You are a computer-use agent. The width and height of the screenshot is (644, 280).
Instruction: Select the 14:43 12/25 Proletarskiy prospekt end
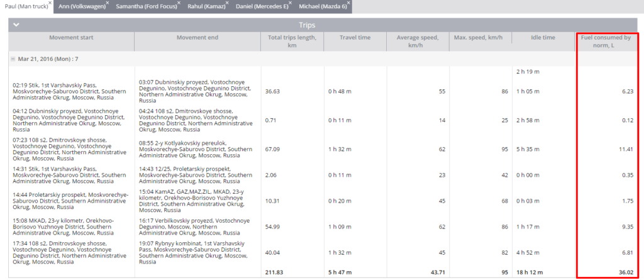click(195, 175)
